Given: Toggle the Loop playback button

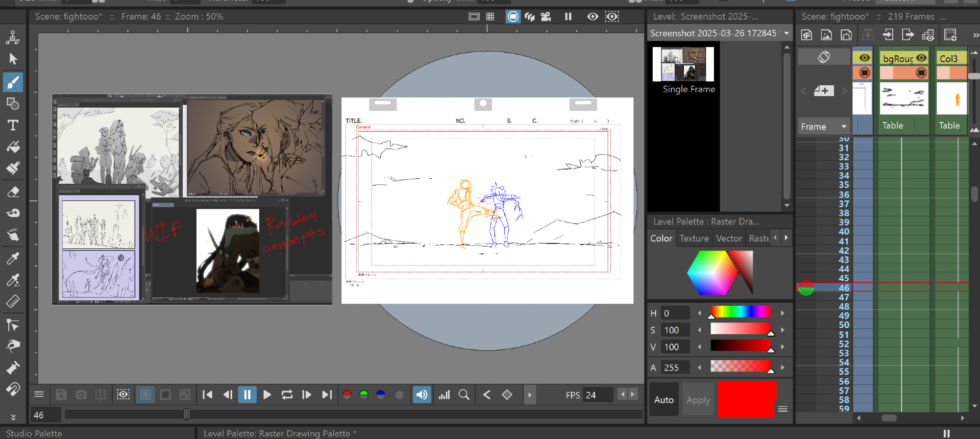Looking at the screenshot, I should pyautogui.click(x=287, y=395).
